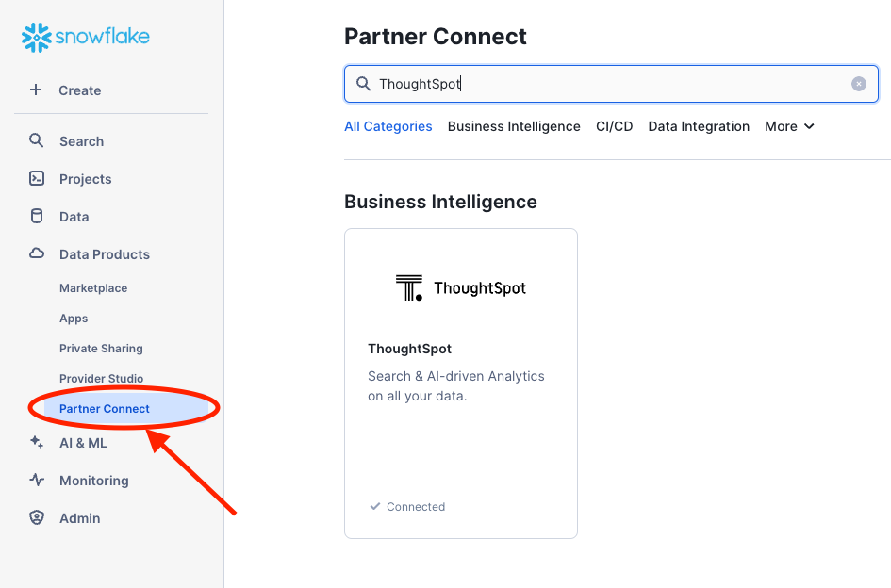This screenshot has width=891, height=588.
Task: Click the Search magnifier icon in the sidebar
Action: (36, 141)
